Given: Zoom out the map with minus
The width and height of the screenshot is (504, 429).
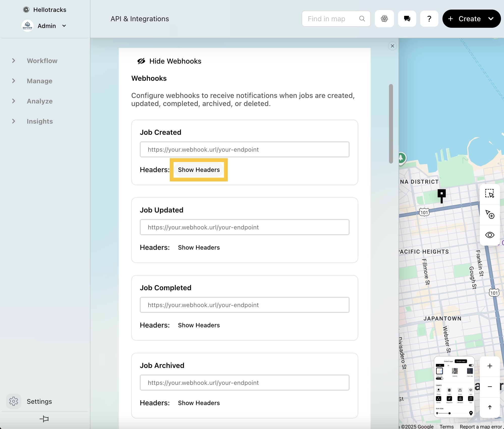Looking at the screenshot, I should click(x=490, y=387).
